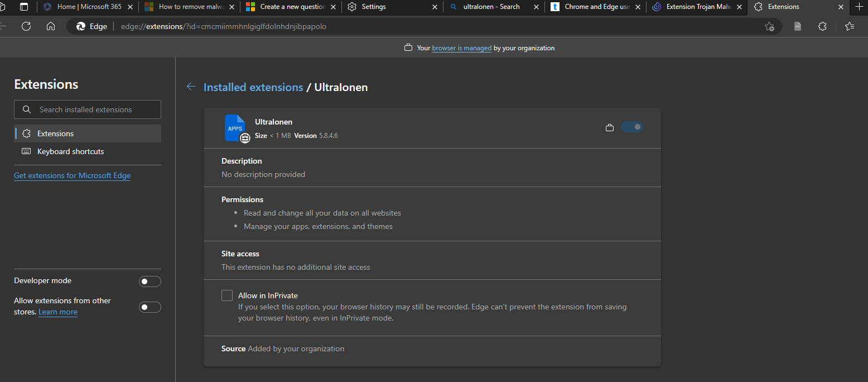
Task: Go to home page via house icon
Action: pos(51,26)
